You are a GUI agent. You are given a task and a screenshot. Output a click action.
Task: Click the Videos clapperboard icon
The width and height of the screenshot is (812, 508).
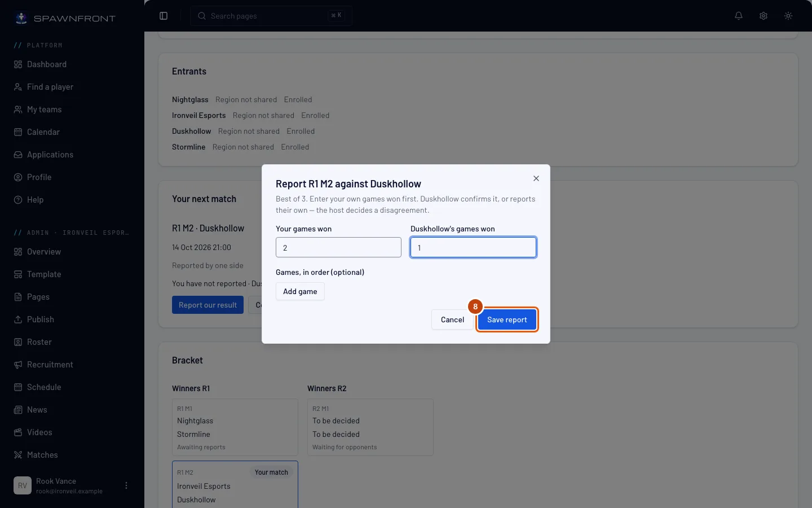click(x=18, y=432)
